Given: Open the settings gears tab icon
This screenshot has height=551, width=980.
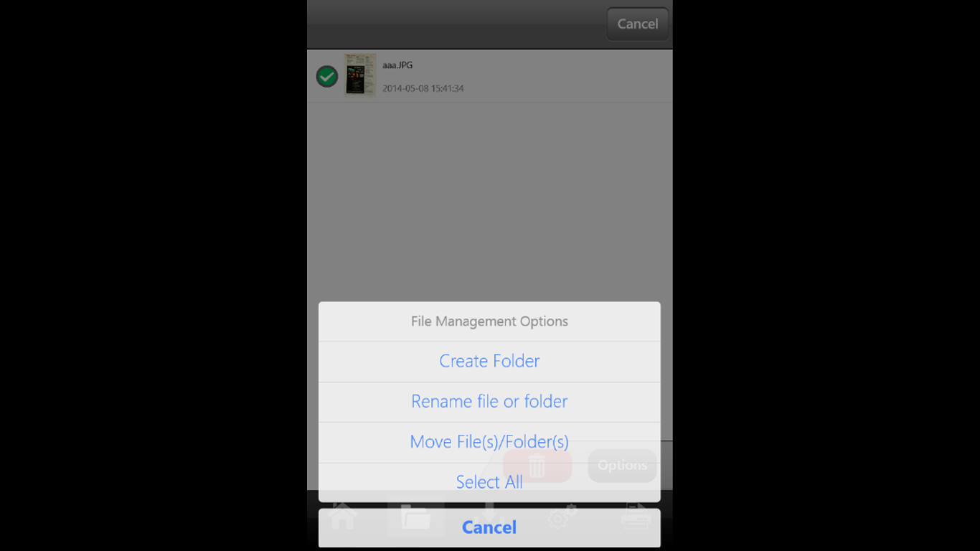Looking at the screenshot, I should pos(562,517).
